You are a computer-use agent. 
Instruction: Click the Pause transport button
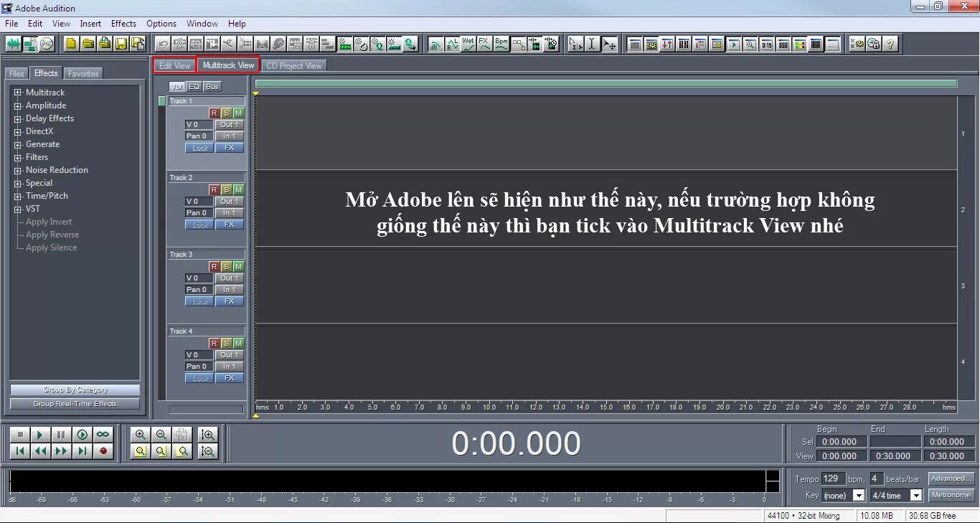[62, 435]
